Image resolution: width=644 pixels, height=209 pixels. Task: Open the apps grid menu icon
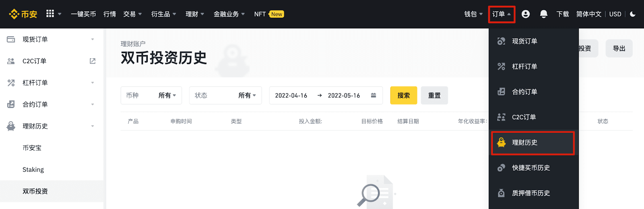[50, 14]
